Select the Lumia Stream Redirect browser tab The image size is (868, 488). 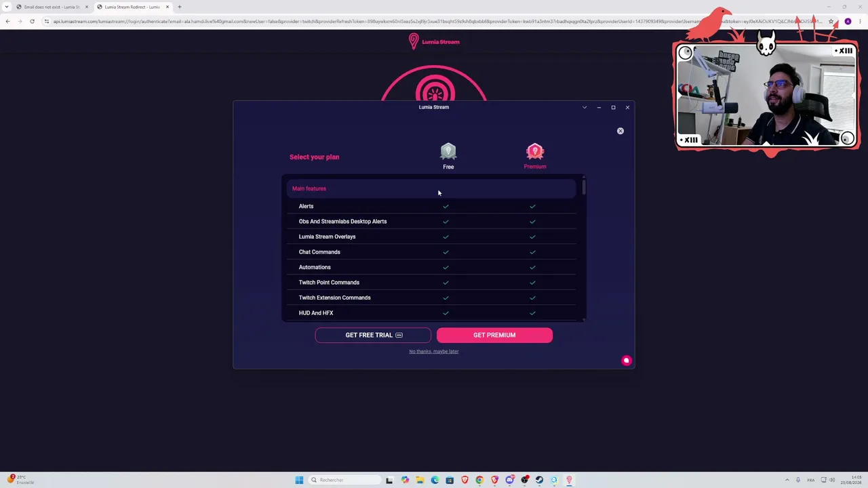click(x=132, y=7)
